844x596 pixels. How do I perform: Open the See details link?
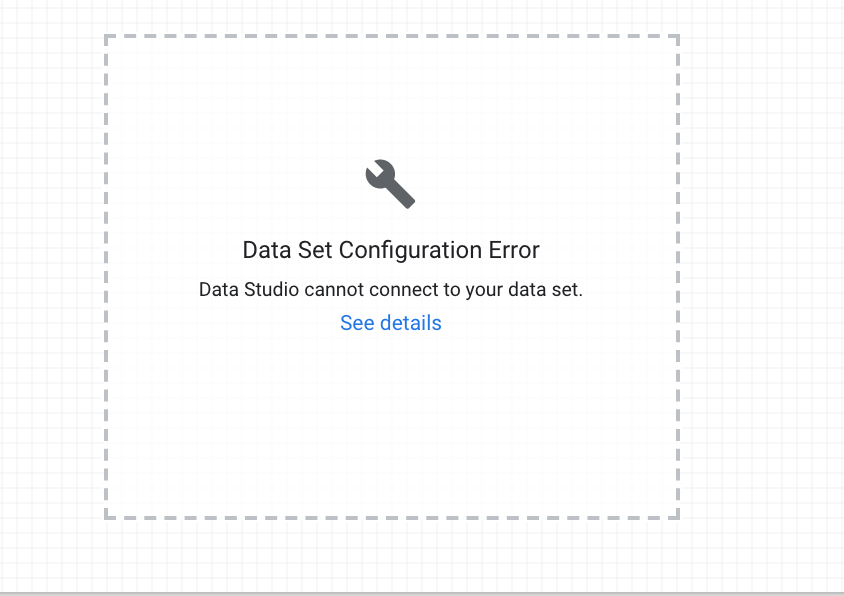click(390, 323)
